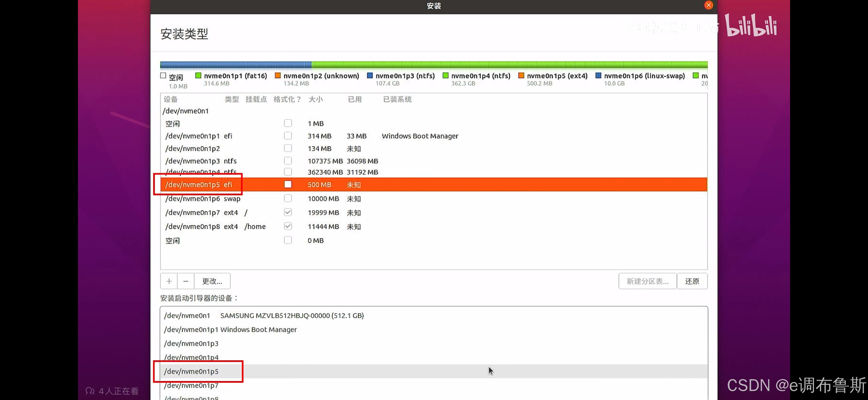Click the 11444 MB size value
Screen dimensions: 868x400
(323, 227)
